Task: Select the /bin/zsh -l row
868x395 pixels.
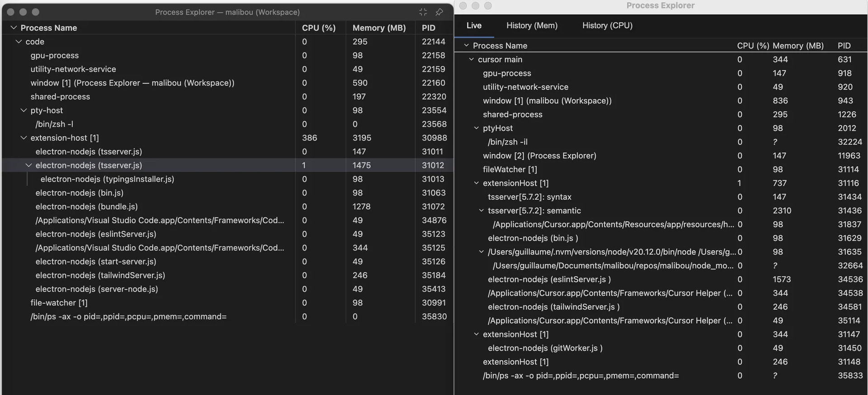Action: [x=228, y=124]
